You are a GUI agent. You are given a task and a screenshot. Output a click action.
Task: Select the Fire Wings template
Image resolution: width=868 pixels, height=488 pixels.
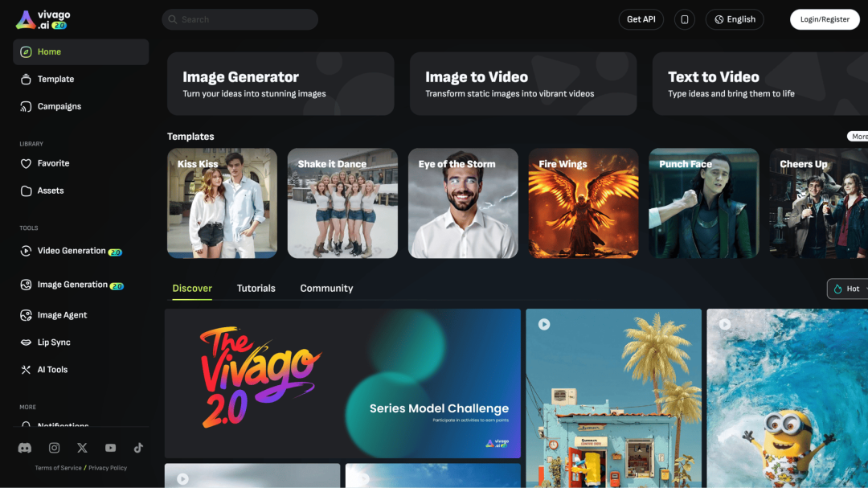(x=583, y=203)
